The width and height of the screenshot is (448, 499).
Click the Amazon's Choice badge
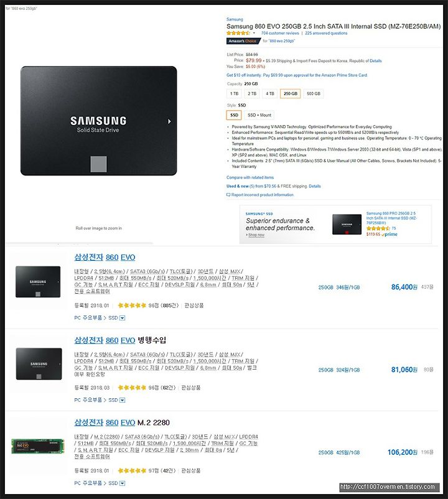[243, 41]
